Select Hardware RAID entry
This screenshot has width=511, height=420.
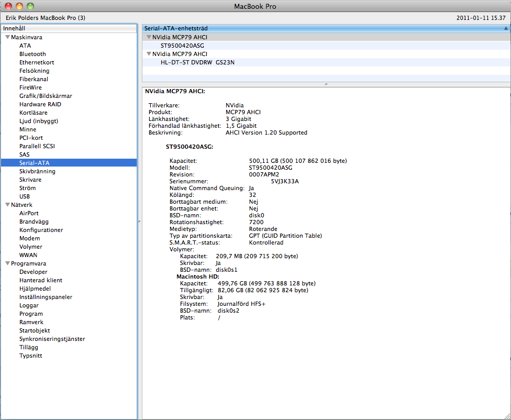40,104
